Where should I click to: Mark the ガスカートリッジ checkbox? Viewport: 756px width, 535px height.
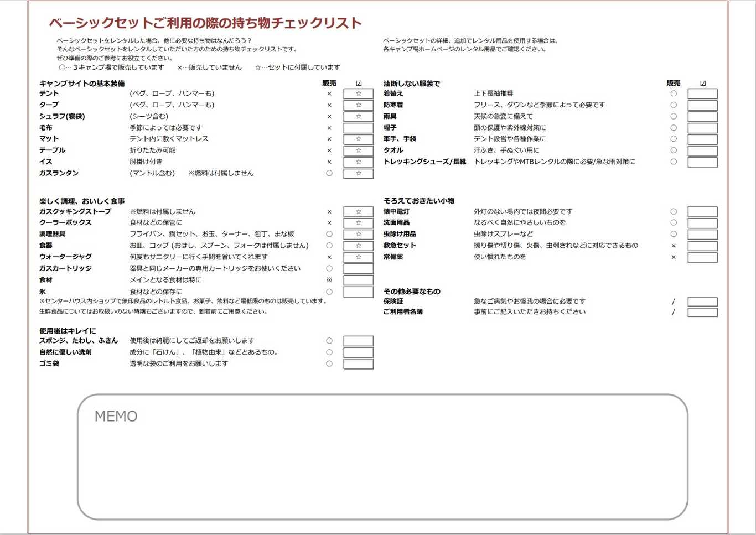click(358, 269)
